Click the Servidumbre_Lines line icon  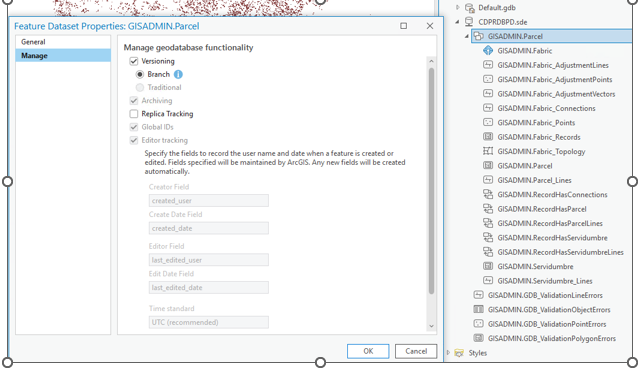(488, 280)
